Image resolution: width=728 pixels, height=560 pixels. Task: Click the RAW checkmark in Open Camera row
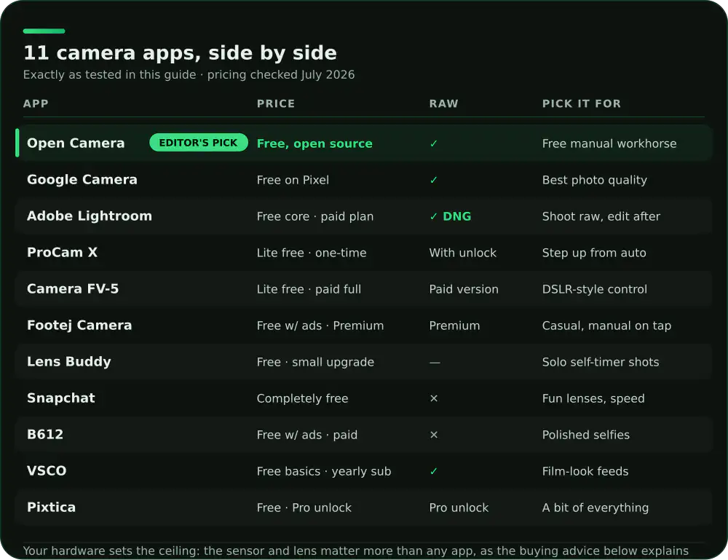(434, 143)
